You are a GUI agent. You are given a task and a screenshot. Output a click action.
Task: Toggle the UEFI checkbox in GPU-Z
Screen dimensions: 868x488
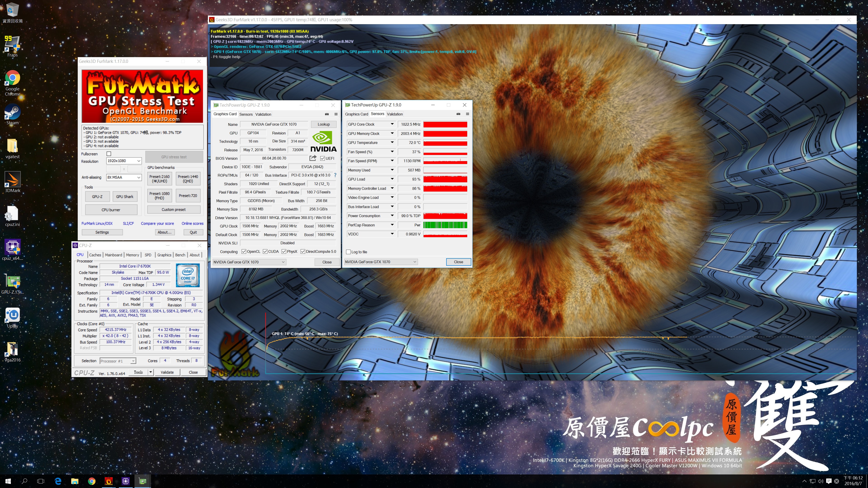(323, 158)
